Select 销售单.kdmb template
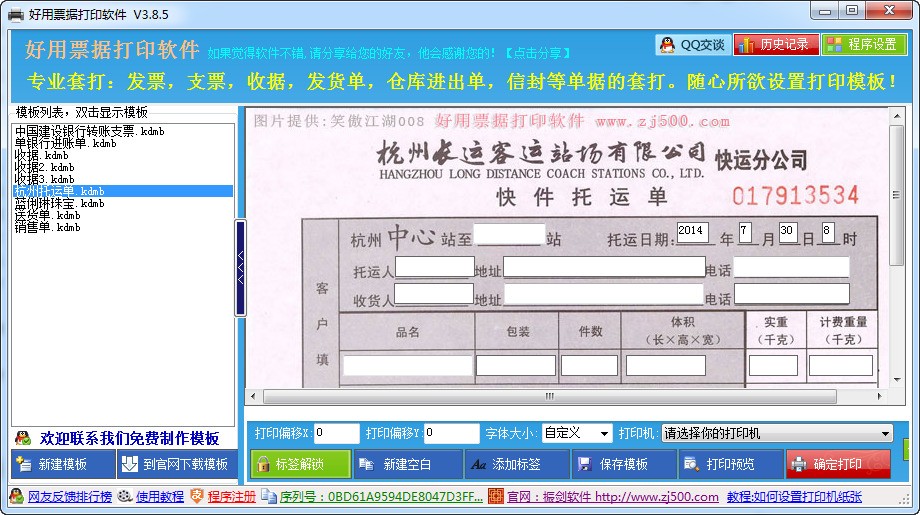 click(48, 227)
